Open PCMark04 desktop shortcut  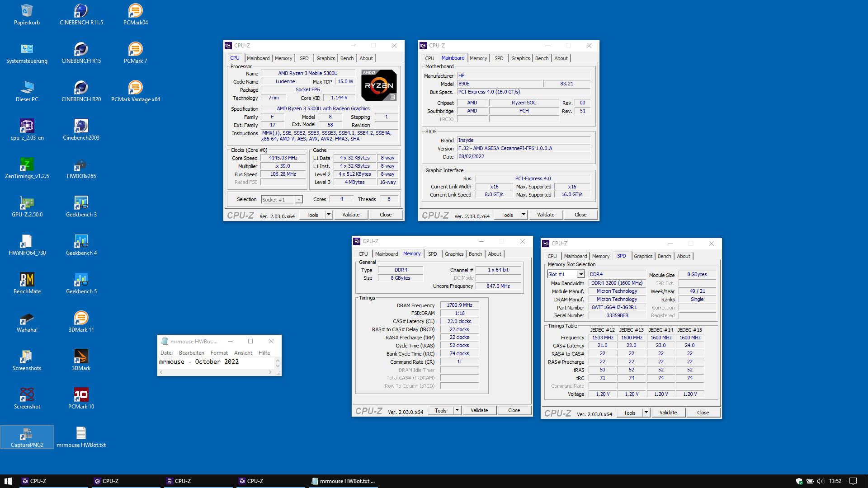[x=136, y=14]
